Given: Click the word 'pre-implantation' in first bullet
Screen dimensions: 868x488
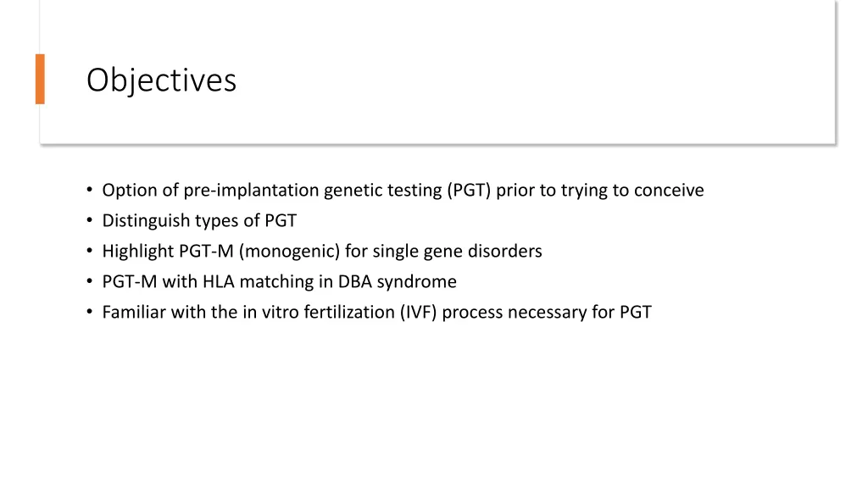Looking at the screenshot, I should [251, 191].
